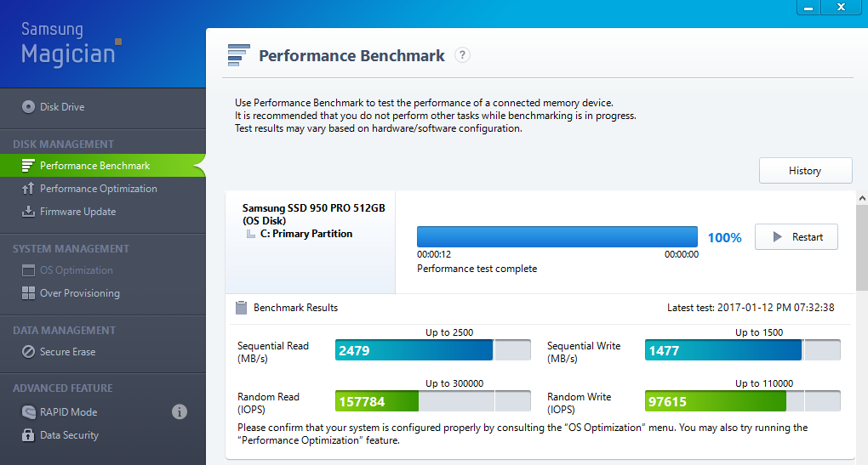Viewport: 868px width, 465px height.
Task: Restart the performance test
Action: point(796,236)
